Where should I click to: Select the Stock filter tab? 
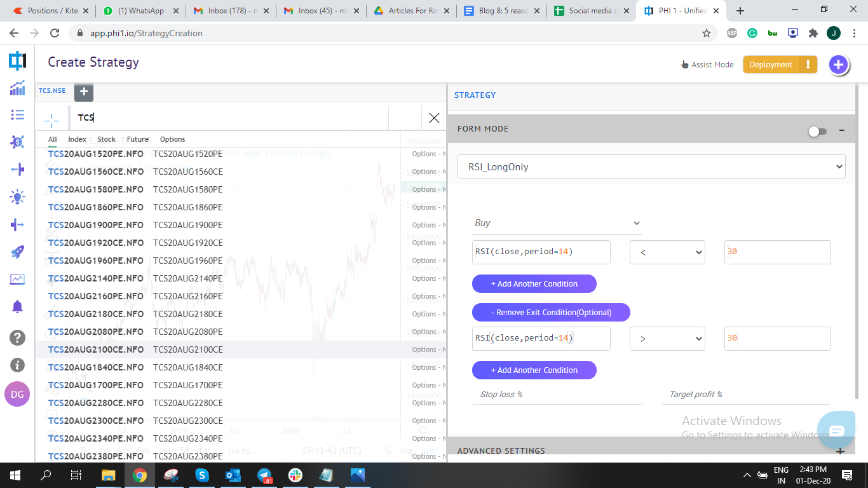[106, 139]
